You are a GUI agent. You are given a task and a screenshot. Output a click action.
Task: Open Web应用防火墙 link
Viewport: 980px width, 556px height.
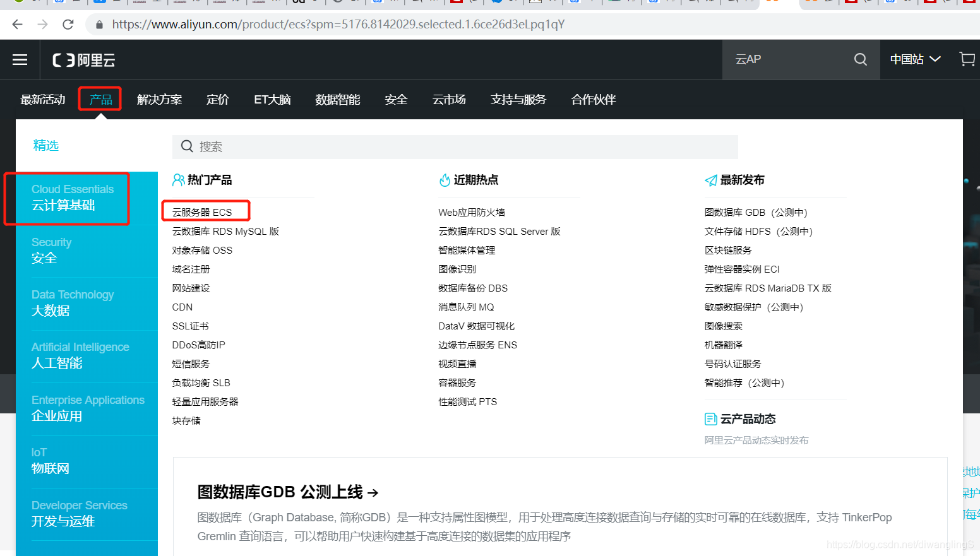tap(472, 213)
